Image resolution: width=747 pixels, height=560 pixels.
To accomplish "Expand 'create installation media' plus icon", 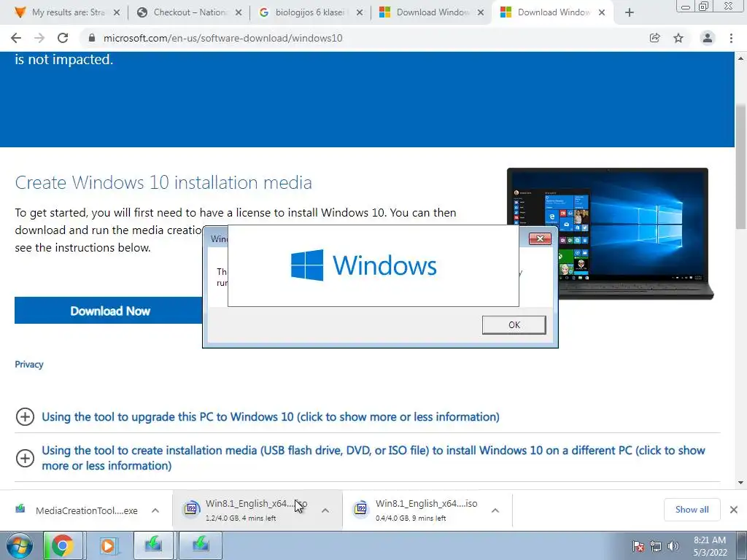I will tap(26, 458).
